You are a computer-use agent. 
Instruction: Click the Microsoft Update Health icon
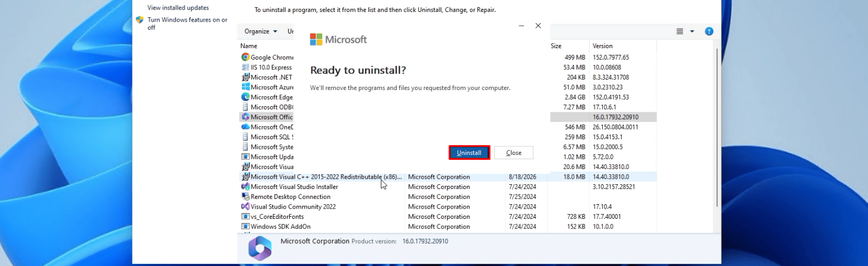tap(245, 157)
